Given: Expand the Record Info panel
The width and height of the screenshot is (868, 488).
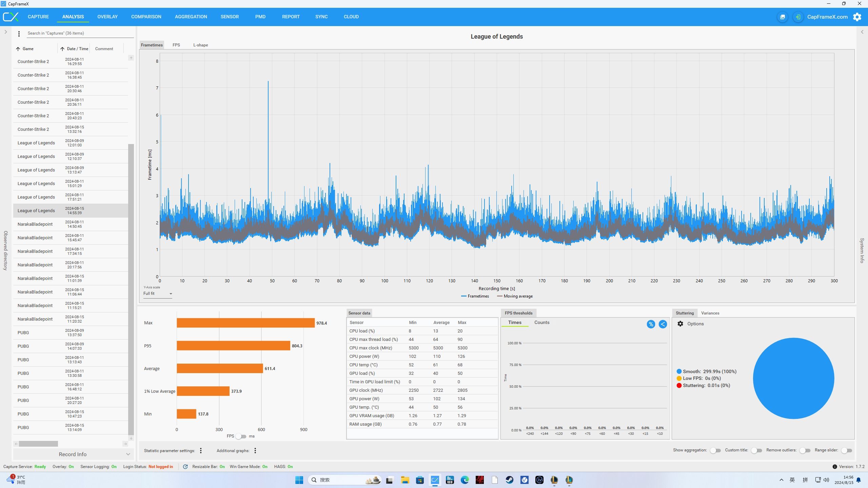Looking at the screenshot, I should pyautogui.click(x=73, y=454).
